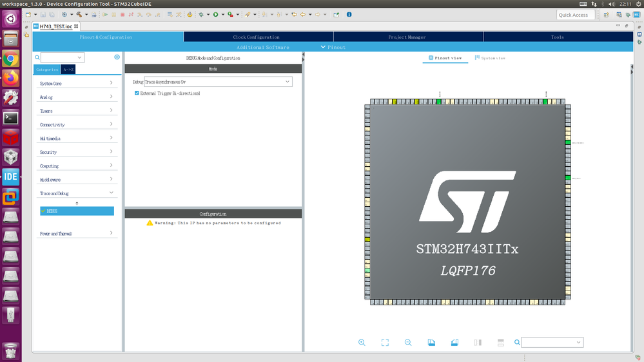Click the blue information icon in toolbar
Screen dimensions: 644x362
click(349, 14)
